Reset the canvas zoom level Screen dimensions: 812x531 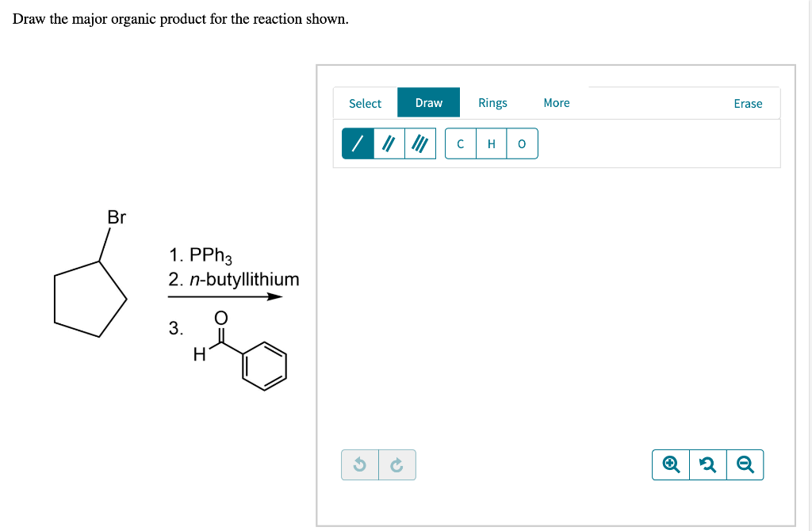(x=708, y=464)
